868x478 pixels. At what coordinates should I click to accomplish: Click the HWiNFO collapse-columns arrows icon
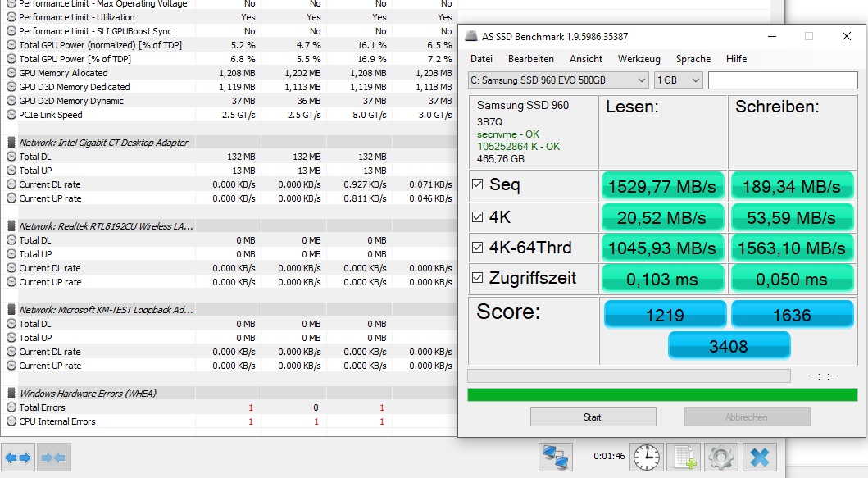pos(54,458)
